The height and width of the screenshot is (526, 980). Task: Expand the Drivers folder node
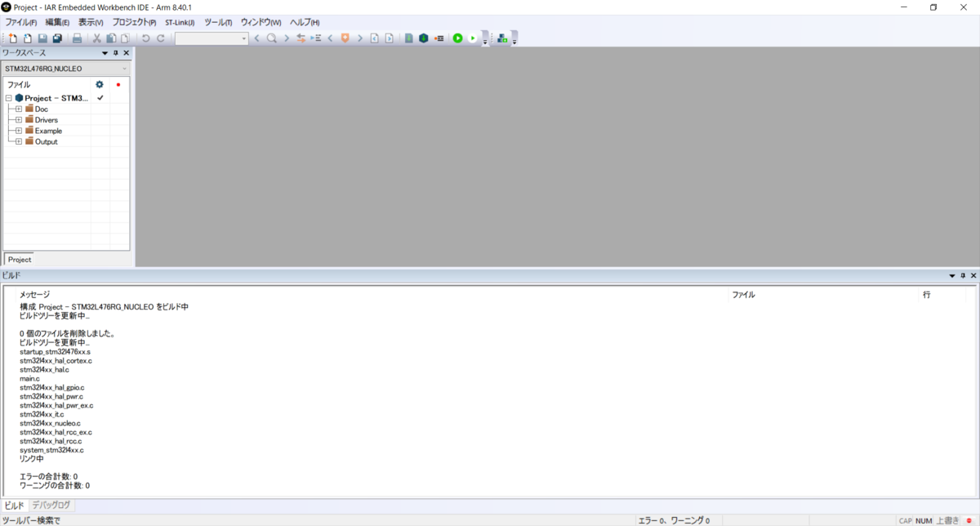point(18,120)
